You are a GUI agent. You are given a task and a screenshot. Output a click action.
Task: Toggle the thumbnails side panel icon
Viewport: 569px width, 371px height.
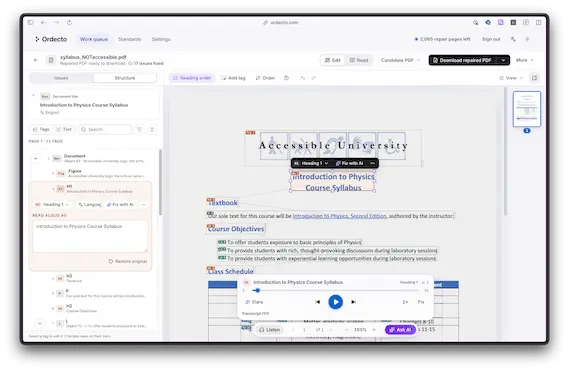click(x=535, y=78)
